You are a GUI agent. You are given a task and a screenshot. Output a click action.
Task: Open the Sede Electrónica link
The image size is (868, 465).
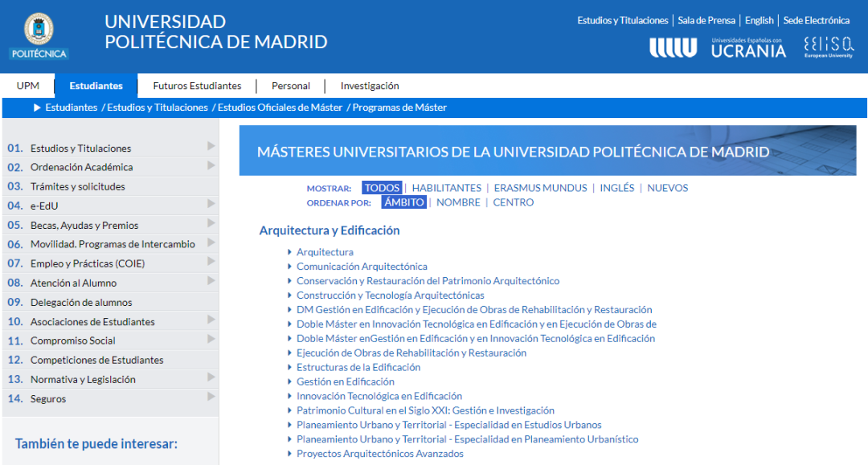pos(816,20)
